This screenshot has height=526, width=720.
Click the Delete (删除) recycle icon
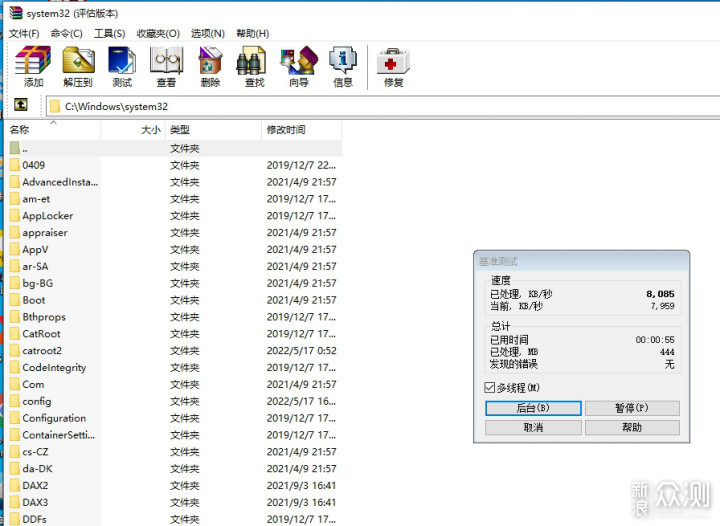(x=210, y=60)
